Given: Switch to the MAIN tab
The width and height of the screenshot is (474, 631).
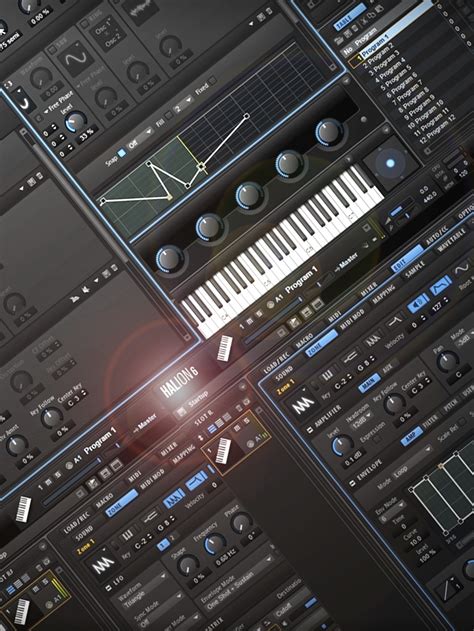Looking at the screenshot, I should tap(369, 381).
